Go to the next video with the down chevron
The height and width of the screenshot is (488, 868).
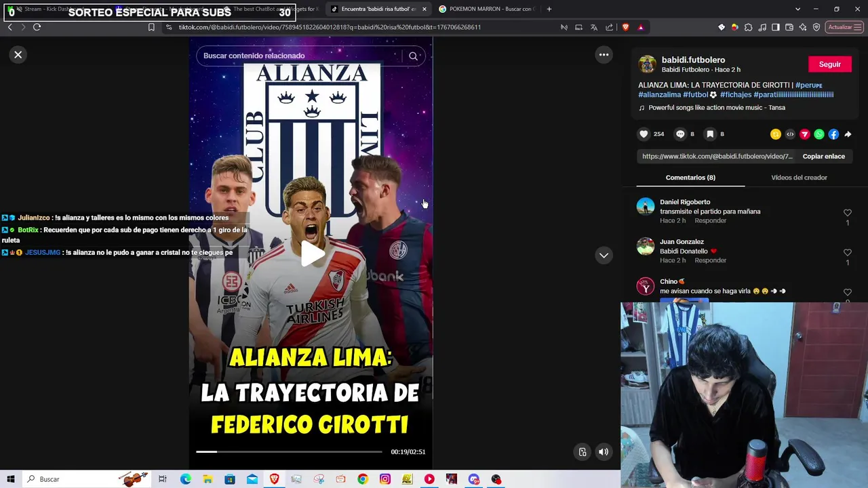604,256
